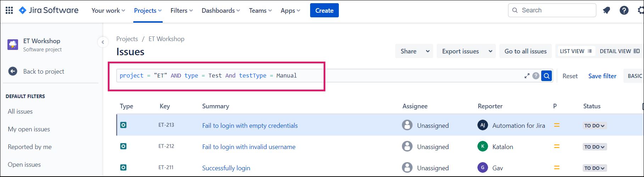Click the Back to project arrow

pos(13,71)
